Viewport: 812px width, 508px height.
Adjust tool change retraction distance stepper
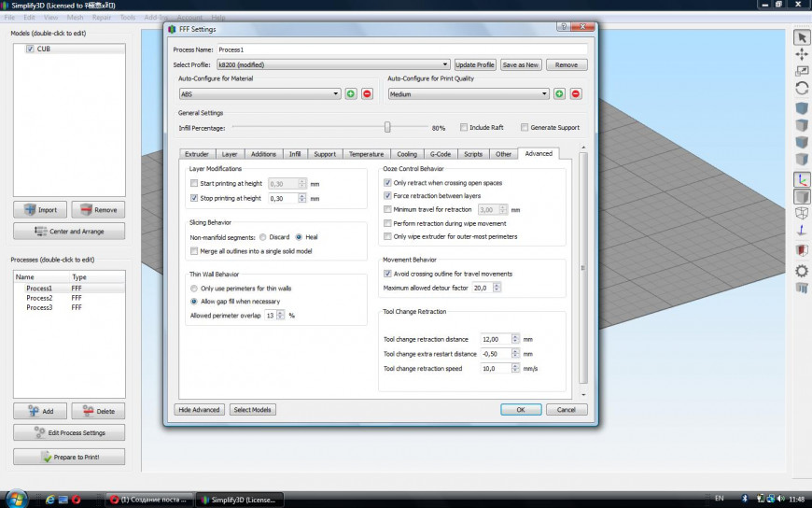click(515, 339)
